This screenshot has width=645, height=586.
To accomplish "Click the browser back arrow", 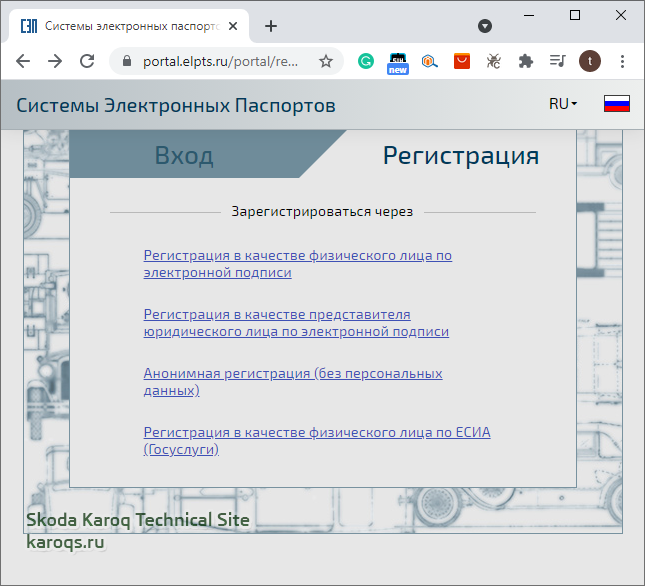I will (23, 61).
